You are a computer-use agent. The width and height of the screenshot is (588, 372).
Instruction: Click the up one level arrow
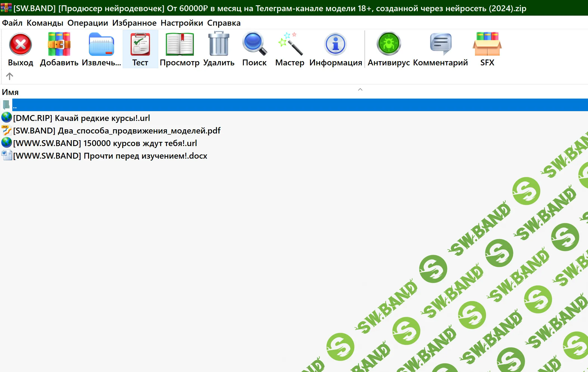tap(10, 76)
